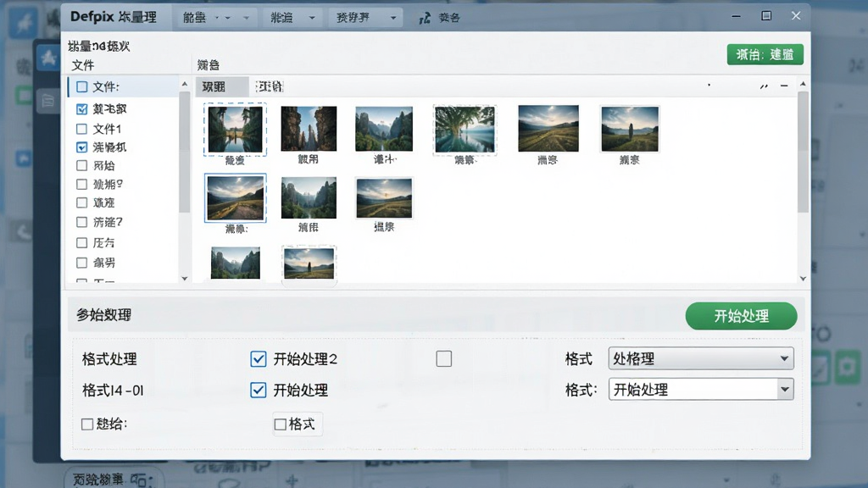Tick the 文件1 checkbox in the file list
The height and width of the screenshot is (488, 868).
pos(82,129)
